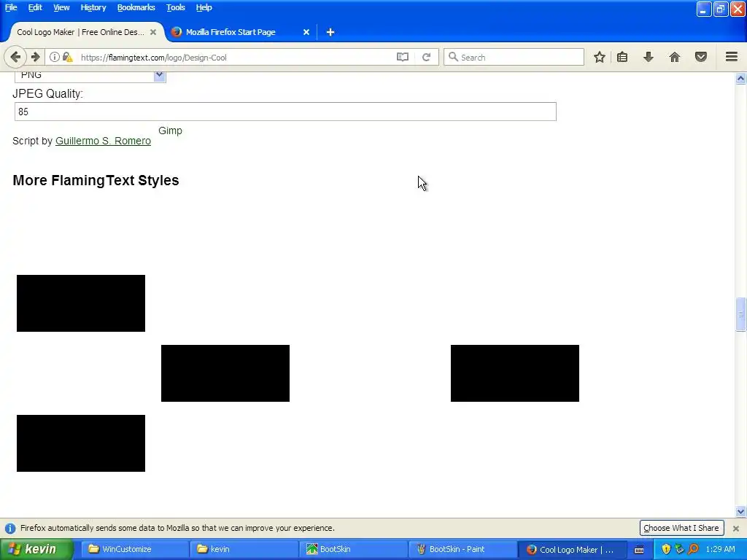The image size is (747, 560).
Task: Go forward with the Forward arrow button
Action: [x=35, y=57]
